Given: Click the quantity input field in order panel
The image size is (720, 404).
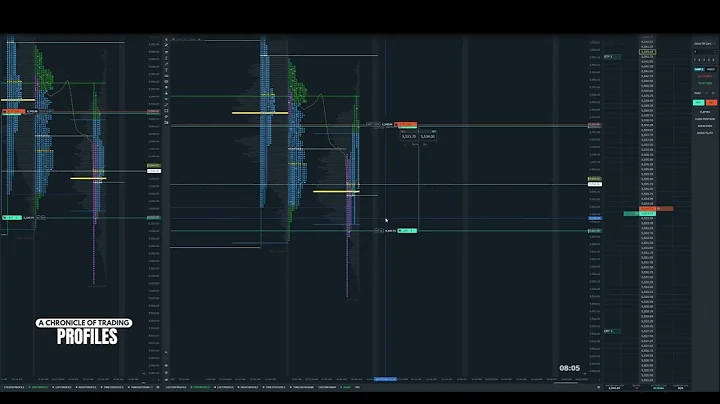Looking at the screenshot, I should (x=703, y=51).
